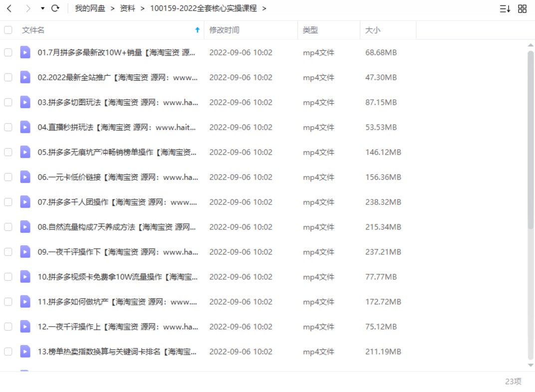Click the video icon of 09.一夜千评操作下
Image resolution: width=535 pixels, height=392 pixels.
point(25,252)
